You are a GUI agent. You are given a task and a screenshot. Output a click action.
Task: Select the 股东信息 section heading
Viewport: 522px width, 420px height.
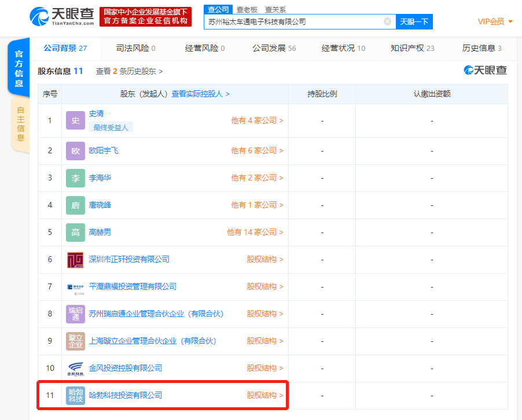[60, 71]
